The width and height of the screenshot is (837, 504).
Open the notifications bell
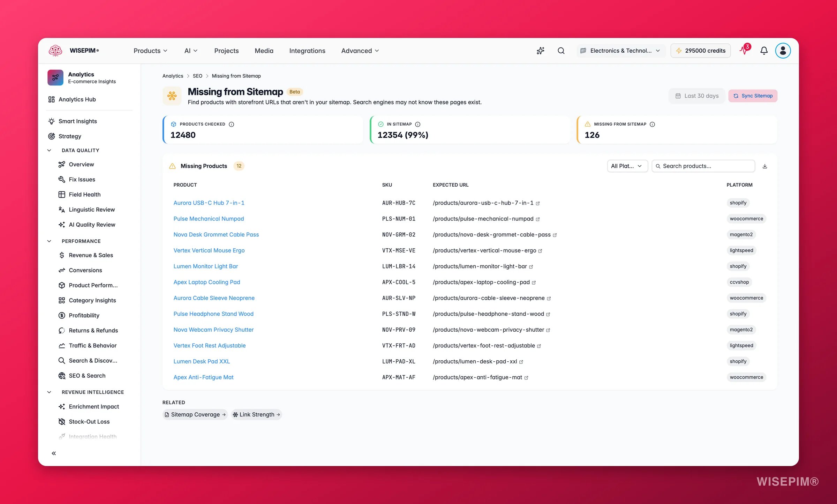point(764,51)
